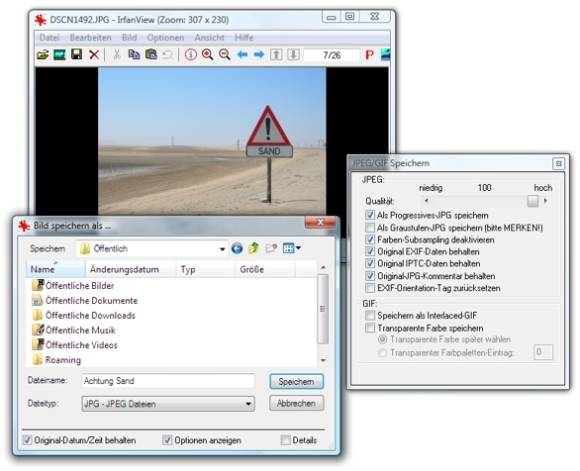
Task: Click the Save floppy disk toolbar icon
Action: (77, 55)
